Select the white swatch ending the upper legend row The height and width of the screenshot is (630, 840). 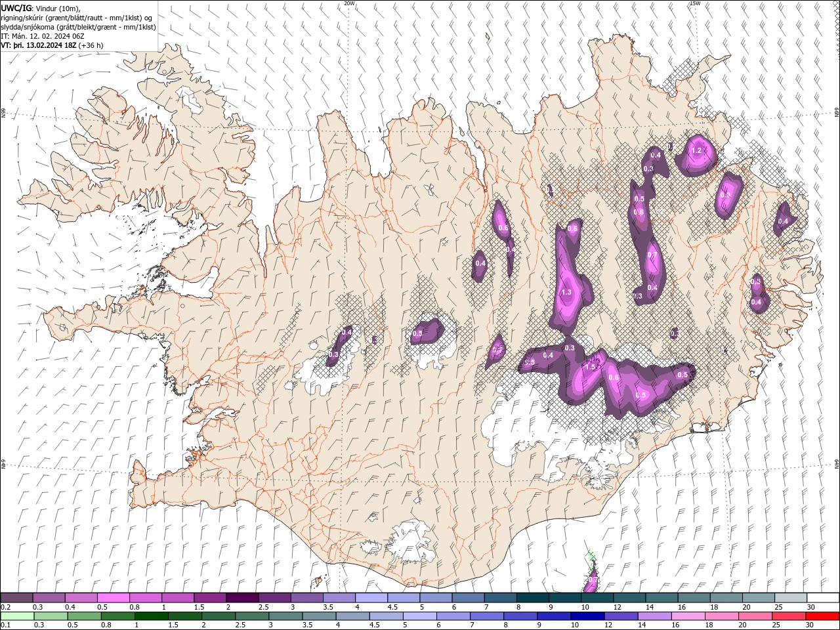click(x=823, y=598)
